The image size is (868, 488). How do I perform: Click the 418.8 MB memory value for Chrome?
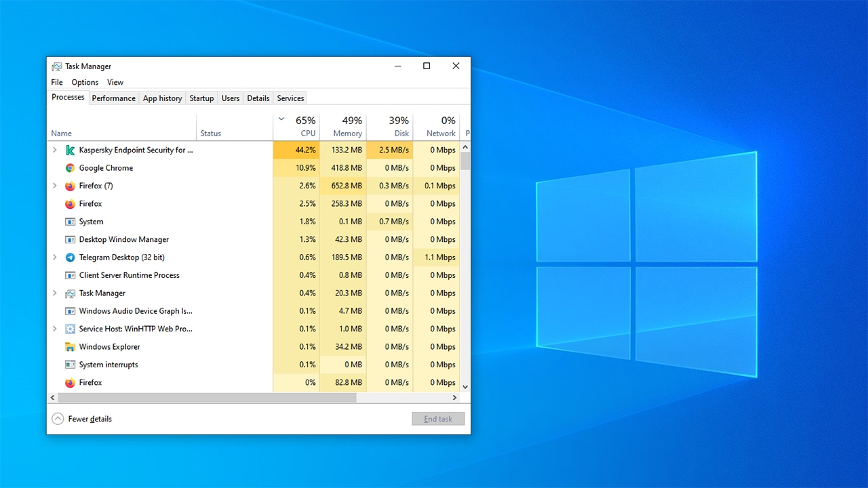(347, 168)
